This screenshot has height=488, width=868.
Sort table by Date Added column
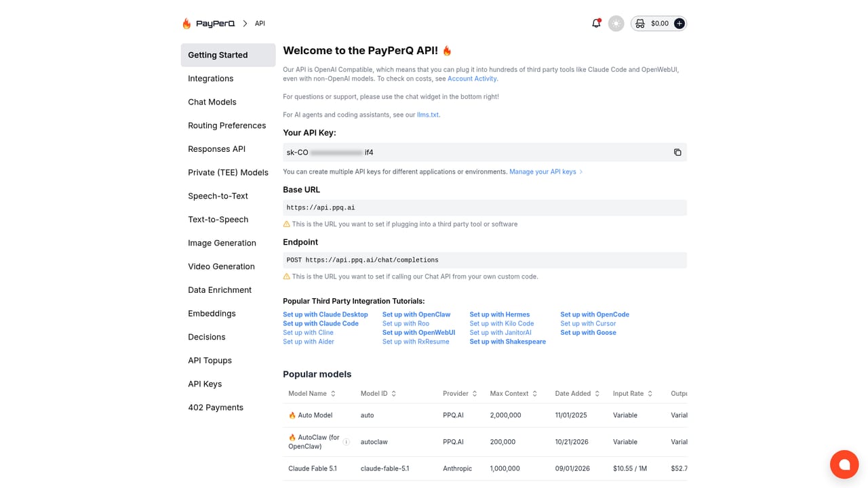click(577, 394)
